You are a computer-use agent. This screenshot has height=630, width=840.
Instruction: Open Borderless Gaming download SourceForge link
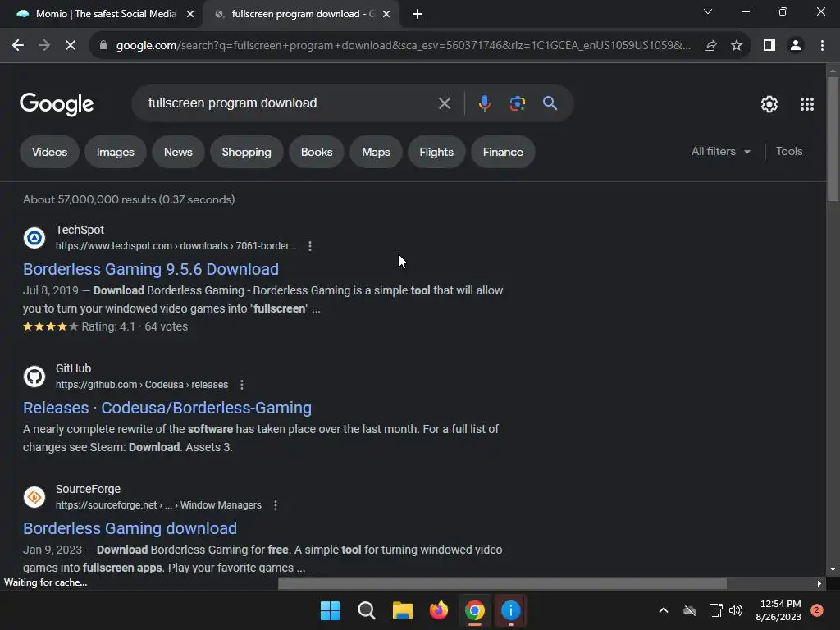130,528
